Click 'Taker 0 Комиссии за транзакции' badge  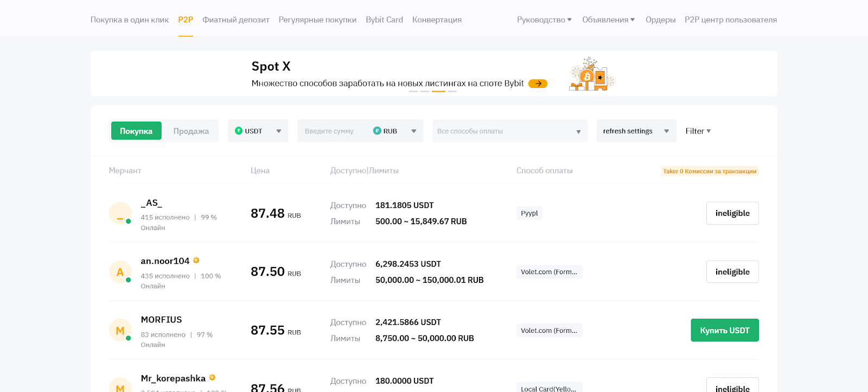point(710,171)
